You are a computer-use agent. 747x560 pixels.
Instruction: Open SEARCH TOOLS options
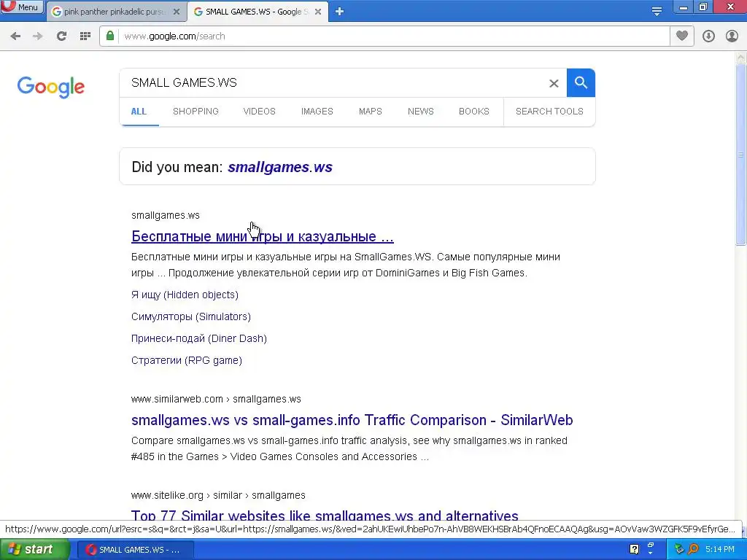(549, 112)
